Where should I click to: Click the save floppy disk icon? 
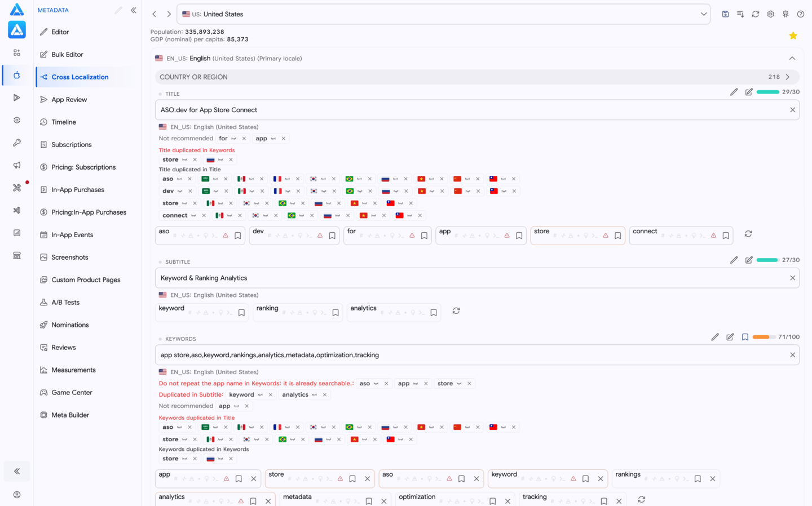click(725, 14)
